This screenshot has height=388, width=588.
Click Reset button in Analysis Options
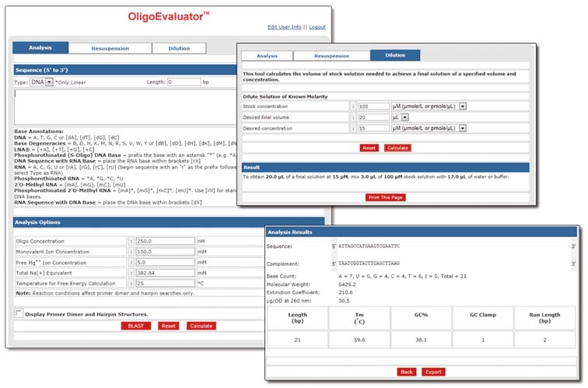168,326
